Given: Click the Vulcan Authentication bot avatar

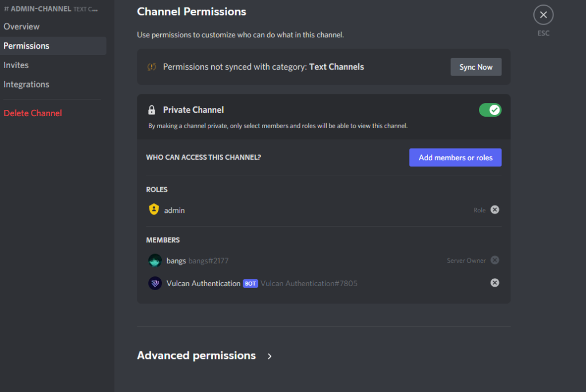Looking at the screenshot, I should tap(155, 283).
